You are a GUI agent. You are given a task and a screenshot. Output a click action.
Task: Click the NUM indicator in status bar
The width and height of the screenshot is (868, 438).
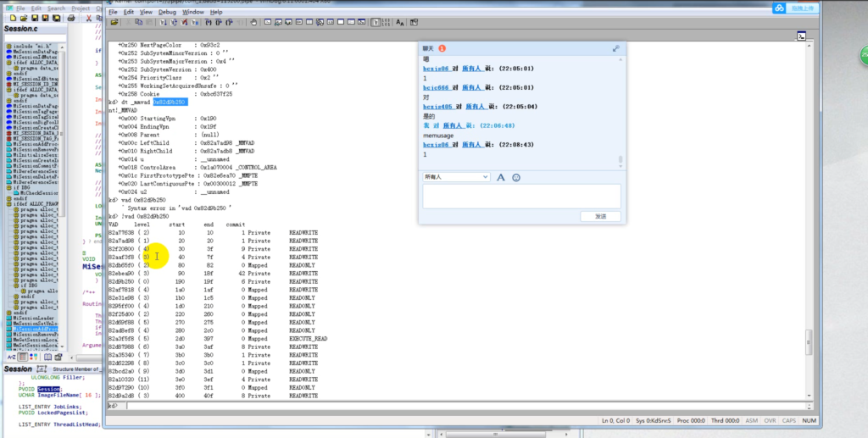tap(809, 421)
